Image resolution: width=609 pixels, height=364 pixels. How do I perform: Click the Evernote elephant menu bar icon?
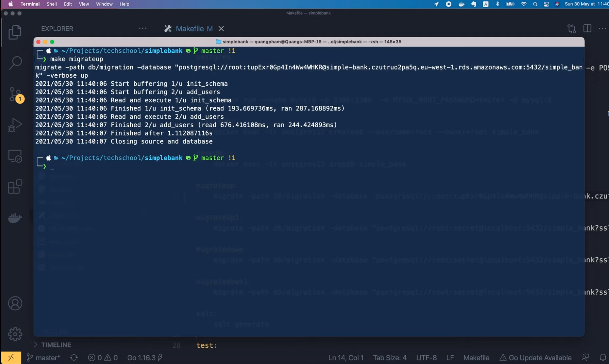point(474,4)
